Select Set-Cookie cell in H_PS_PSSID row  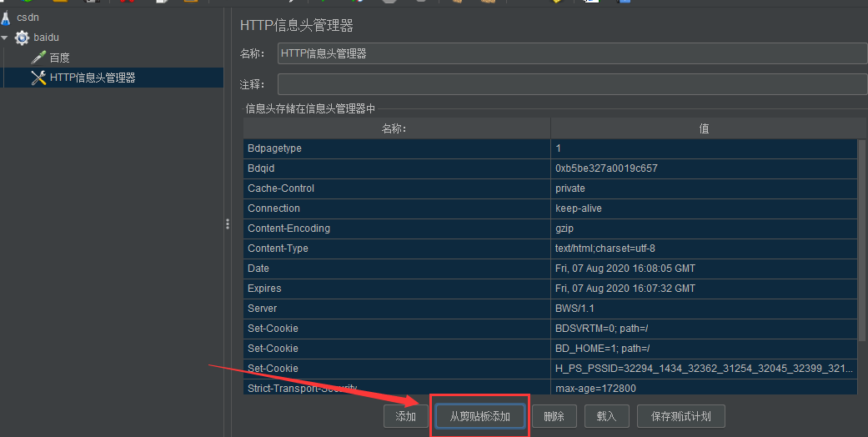pos(397,369)
